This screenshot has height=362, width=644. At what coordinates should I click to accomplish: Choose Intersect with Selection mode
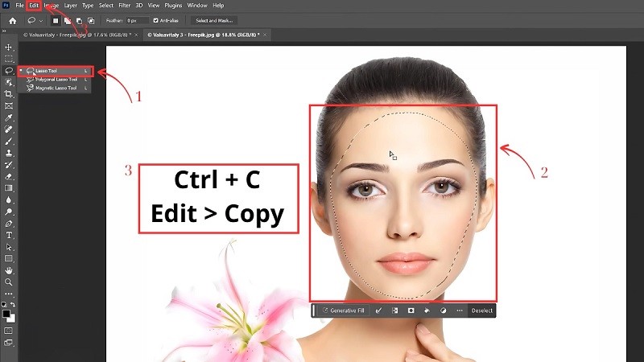tap(91, 21)
